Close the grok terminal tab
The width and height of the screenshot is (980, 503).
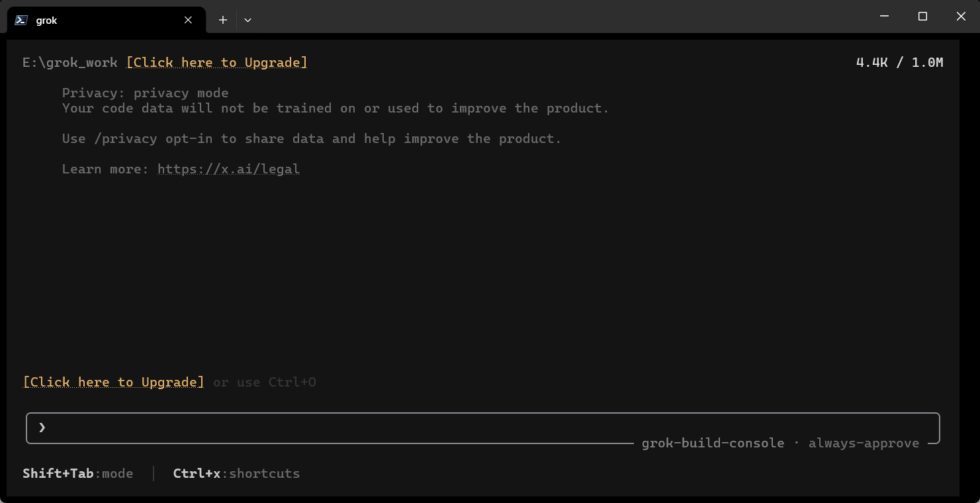[188, 20]
